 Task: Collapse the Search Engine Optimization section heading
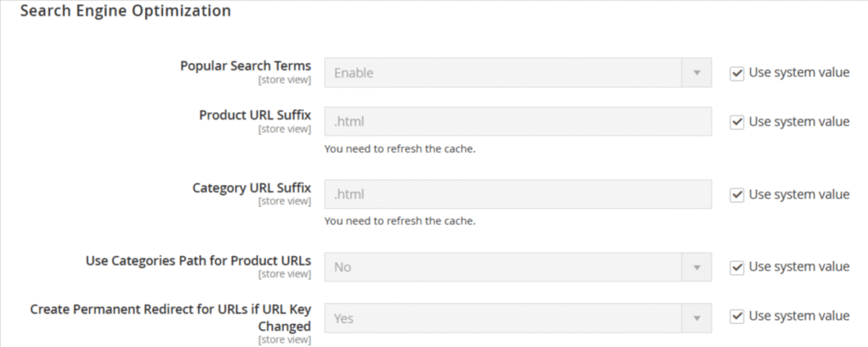125,12
